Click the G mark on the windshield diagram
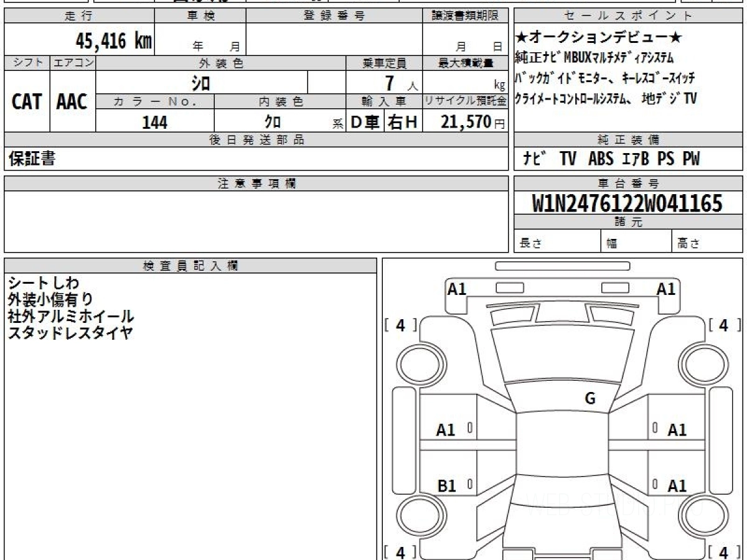The width and height of the screenshot is (747, 560). click(x=590, y=399)
